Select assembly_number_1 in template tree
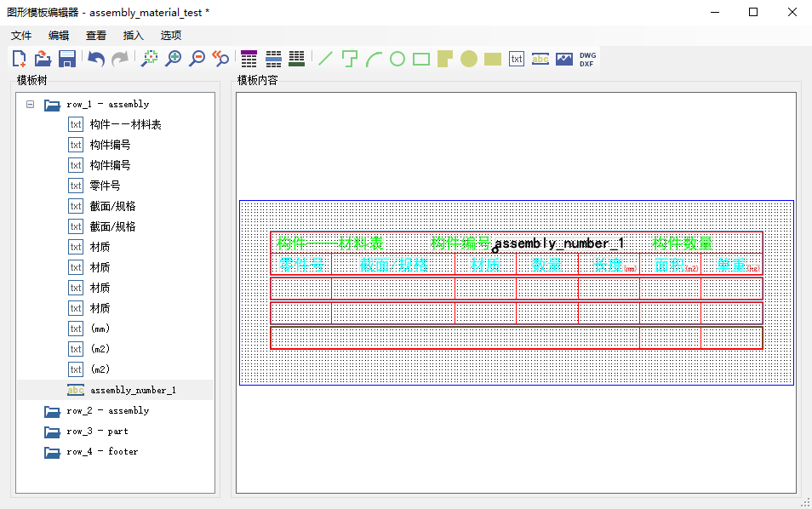The height and width of the screenshot is (509, 812). click(133, 390)
